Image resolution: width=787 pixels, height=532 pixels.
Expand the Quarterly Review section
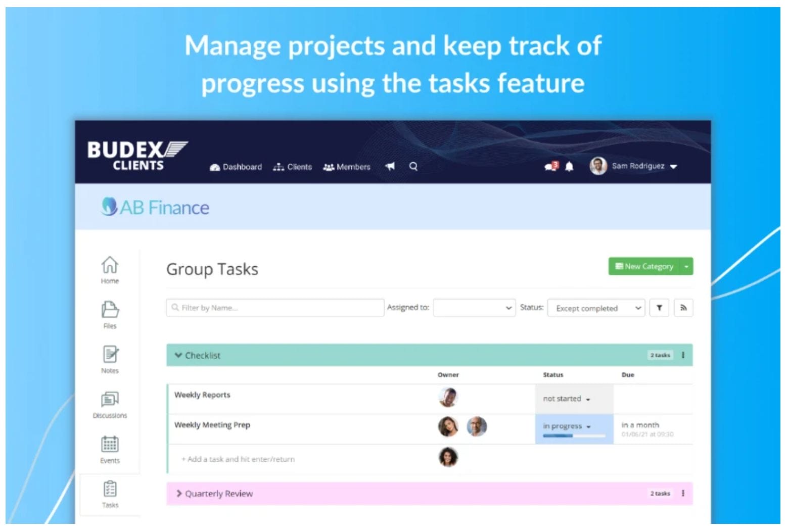tap(179, 494)
